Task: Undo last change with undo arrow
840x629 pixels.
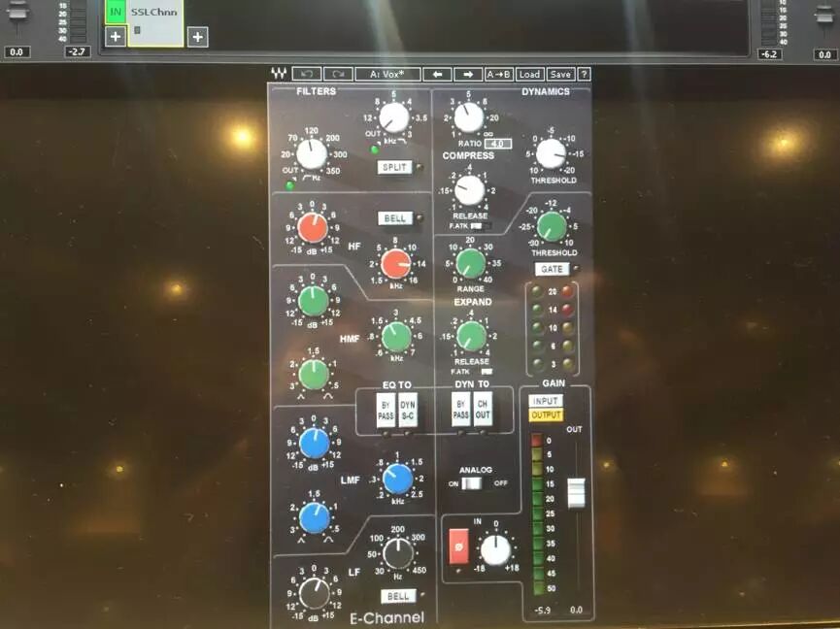Action: pyautogui.click(x=307, y=74)
